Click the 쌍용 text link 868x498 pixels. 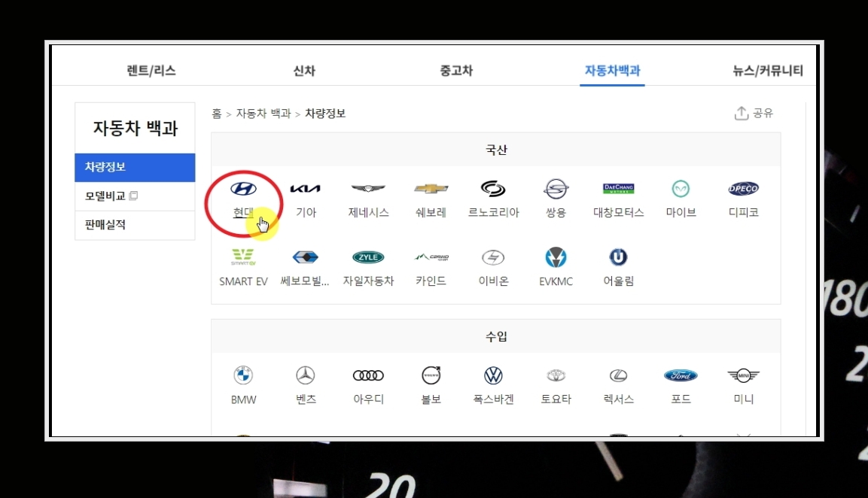(556, 212)
